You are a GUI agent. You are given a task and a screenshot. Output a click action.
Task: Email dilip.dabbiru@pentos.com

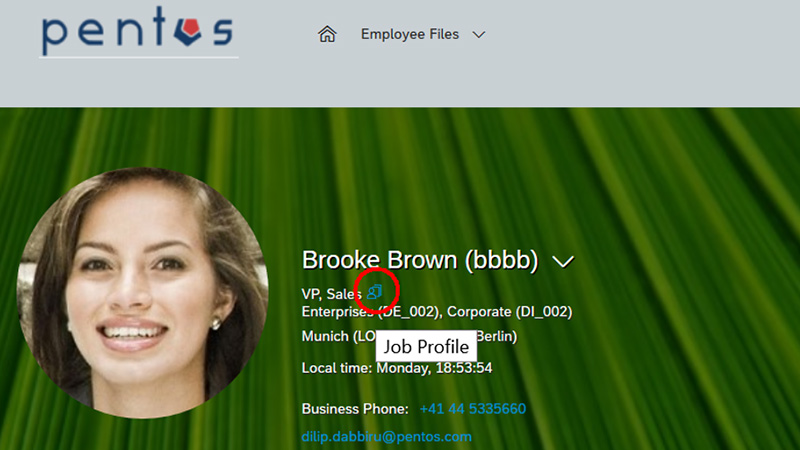(386, 437)
